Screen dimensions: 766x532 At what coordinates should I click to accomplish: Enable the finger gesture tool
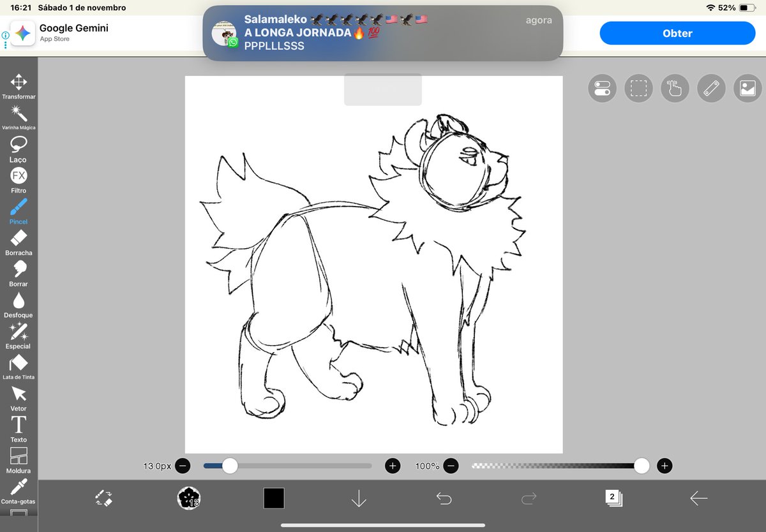point(674,88)
